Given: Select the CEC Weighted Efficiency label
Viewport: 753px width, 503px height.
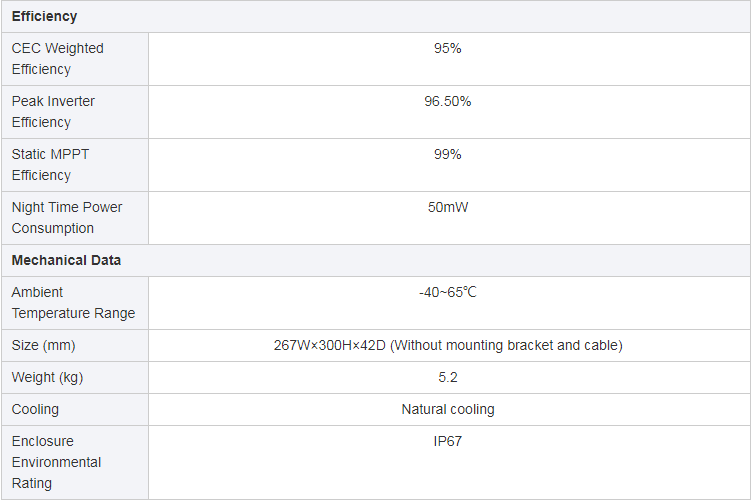Looking at the screenshot, I should pos(57,59).
